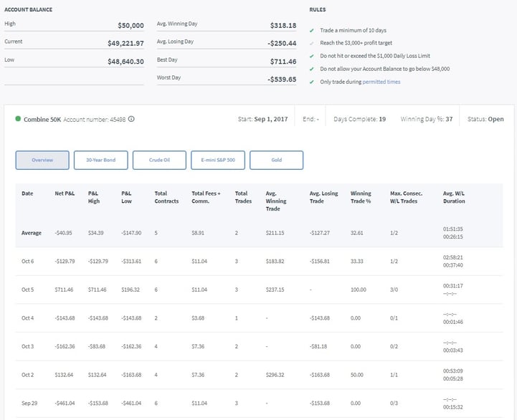
Task: Click the grey checkmark beside the profit target rule
Action: click(x=311, y=43)
